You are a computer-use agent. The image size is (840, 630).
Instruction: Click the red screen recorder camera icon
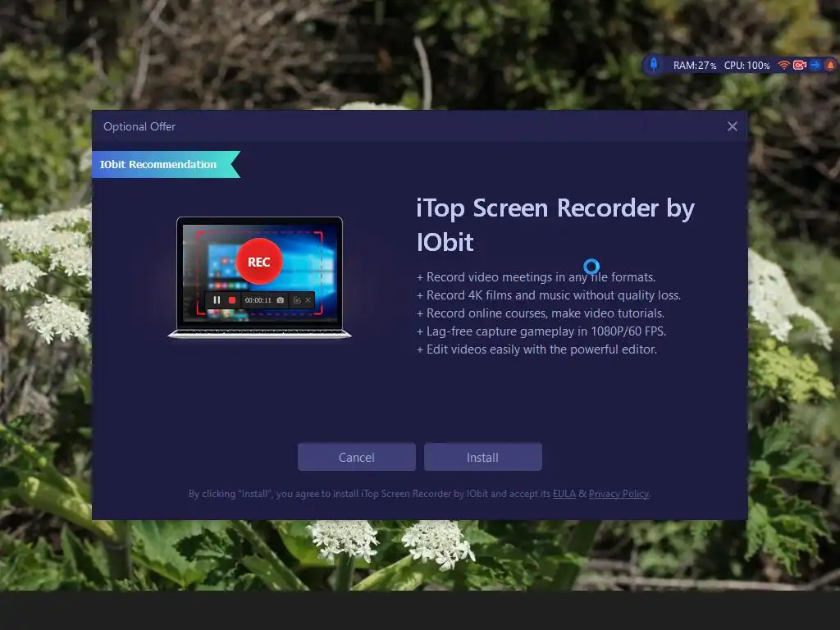[x=800, y=66]
